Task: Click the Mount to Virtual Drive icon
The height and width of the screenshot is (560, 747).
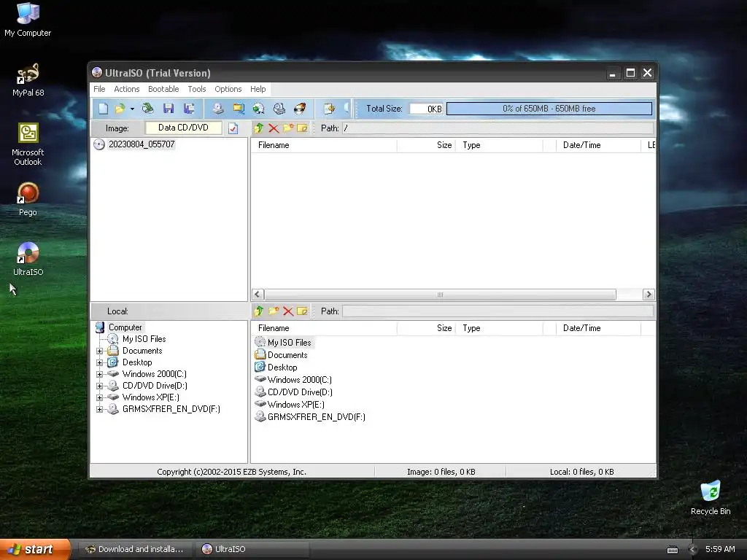Action: pyautogui.click(x=279, y=109)
